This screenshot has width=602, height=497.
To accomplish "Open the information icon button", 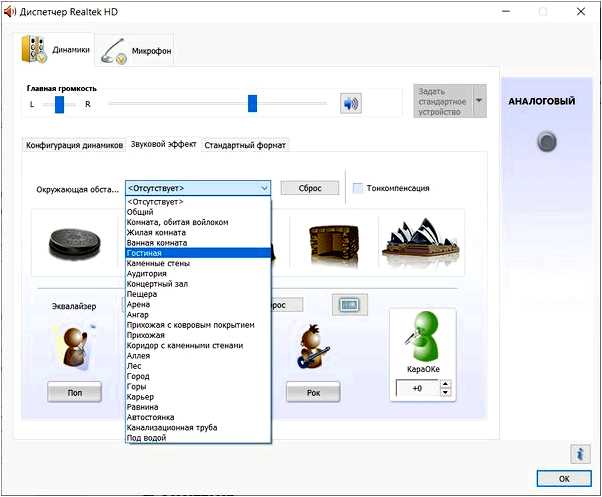I will tap(580, 454).
